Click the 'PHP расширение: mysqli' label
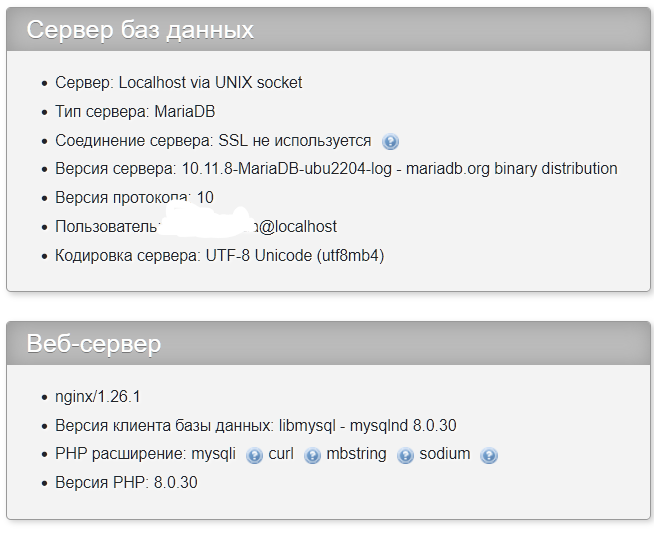Screen dimensions: 654x537 coord(146,454)
